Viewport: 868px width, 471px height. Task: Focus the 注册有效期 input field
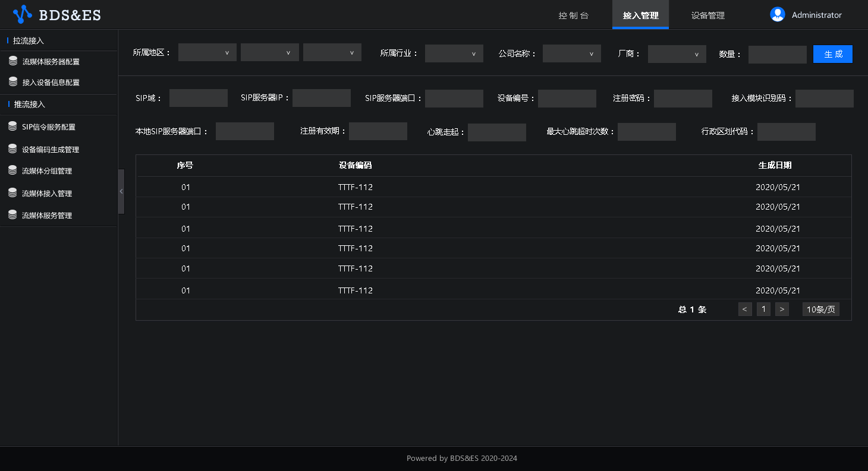coord(378,131)
